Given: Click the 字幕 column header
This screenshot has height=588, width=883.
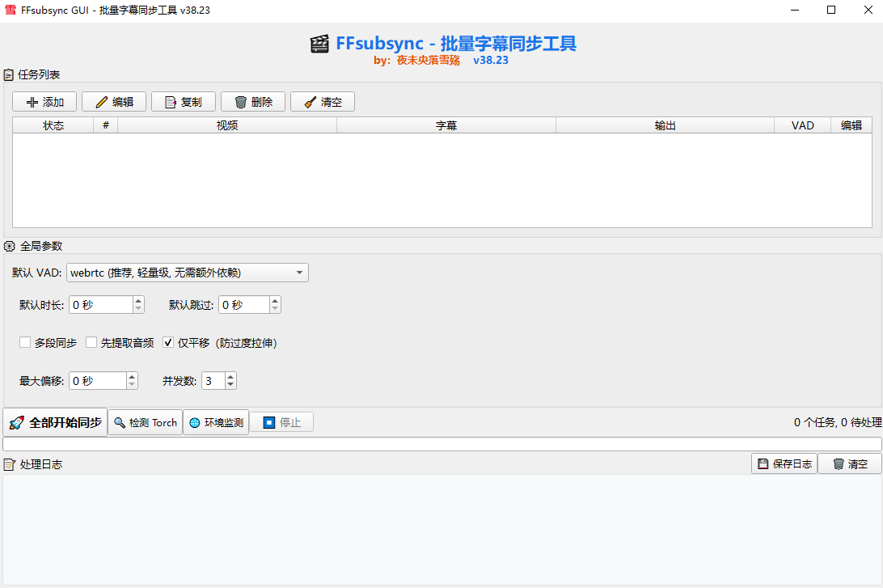Looking at the screenshot, I should coord(446,125).
